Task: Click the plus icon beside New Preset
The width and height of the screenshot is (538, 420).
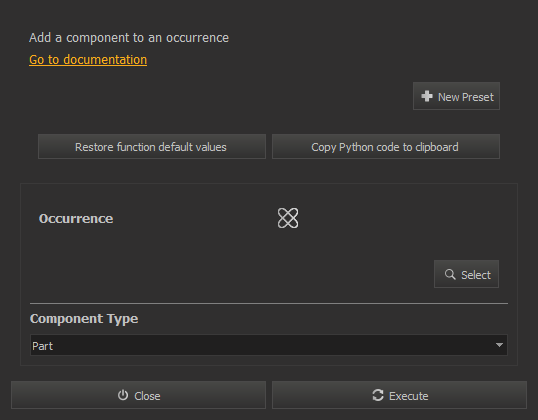Action: (427, 96)
